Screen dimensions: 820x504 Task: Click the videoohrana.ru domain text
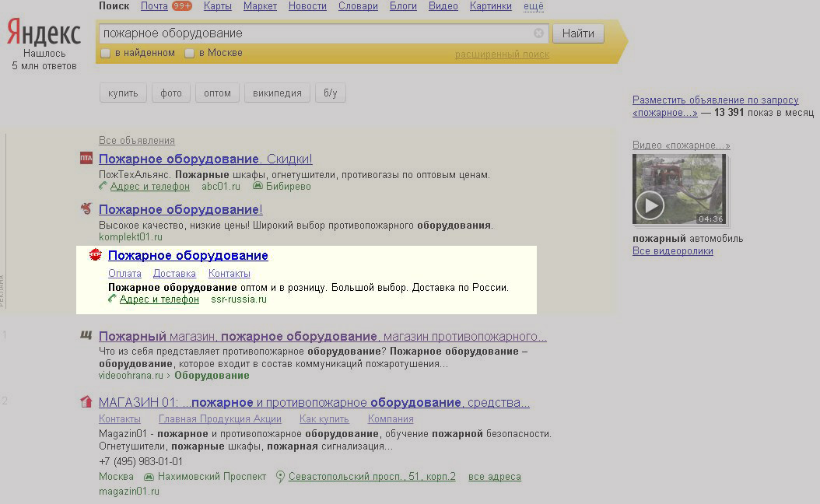pos(131,376)
